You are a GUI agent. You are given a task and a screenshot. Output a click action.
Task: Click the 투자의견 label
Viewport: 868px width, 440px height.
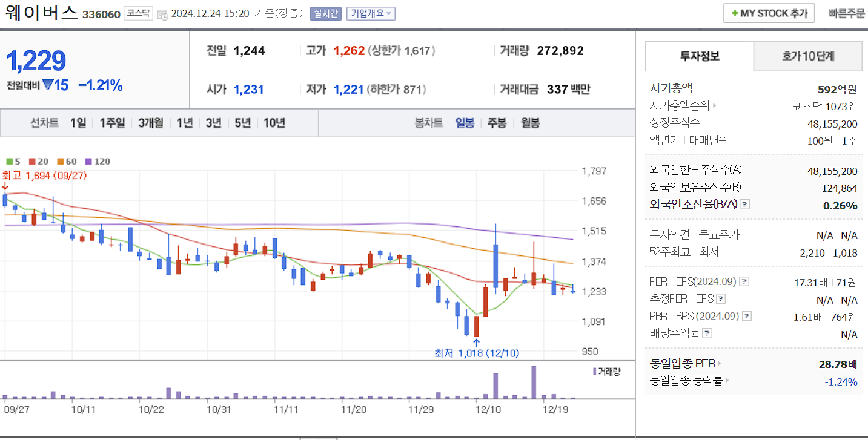tap(669, 235)
